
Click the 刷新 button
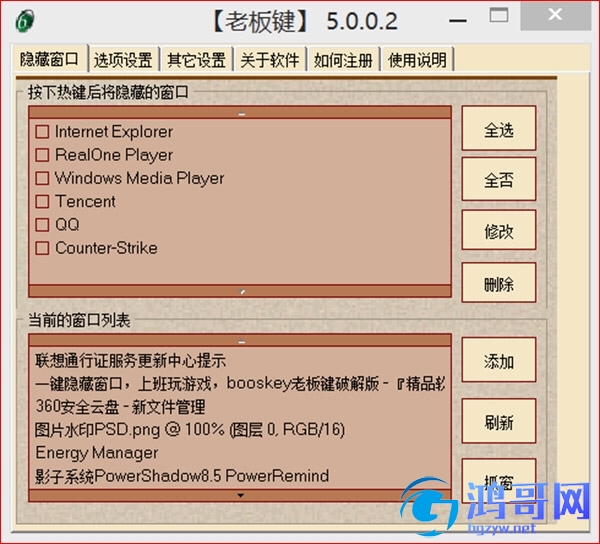pos(499,422)
